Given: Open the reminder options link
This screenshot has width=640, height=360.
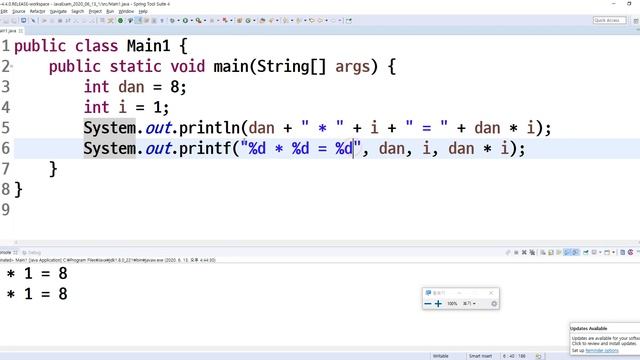Looking at the screenshot, I should pos(602,351).
